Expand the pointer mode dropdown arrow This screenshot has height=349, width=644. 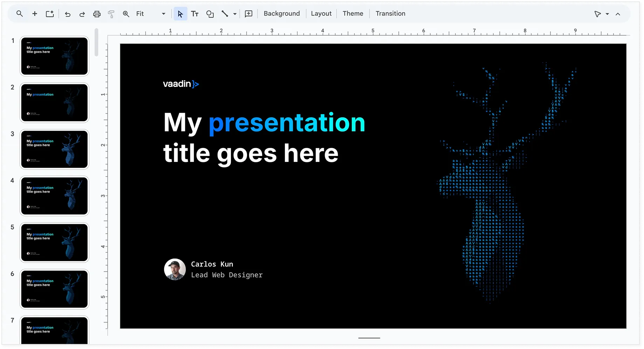pos(607,14)
